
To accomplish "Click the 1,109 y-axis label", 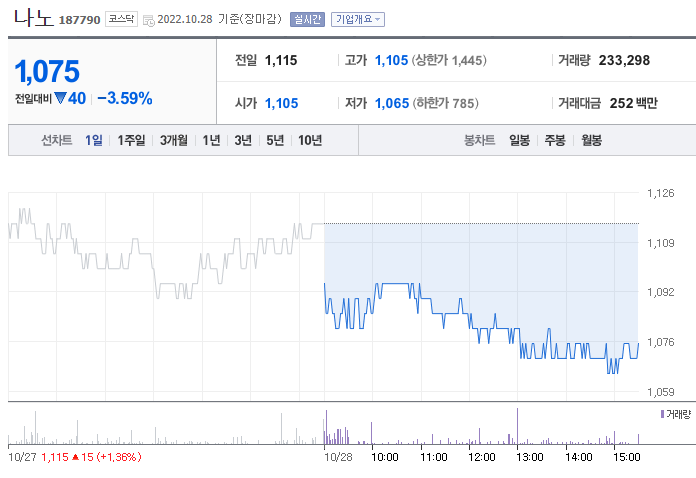I will pos(660,243).
